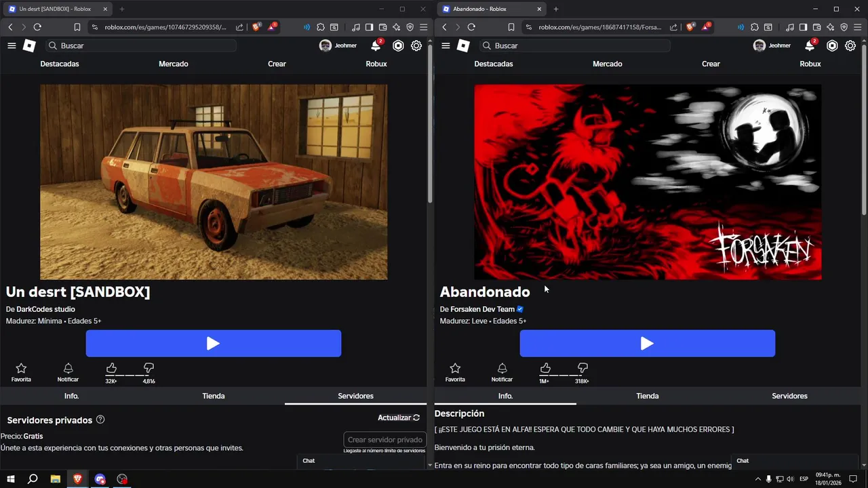868x488 pixels.
Task: Open notifications bell in the left window header
Action: pyautogui.click(x=376, y=45)
